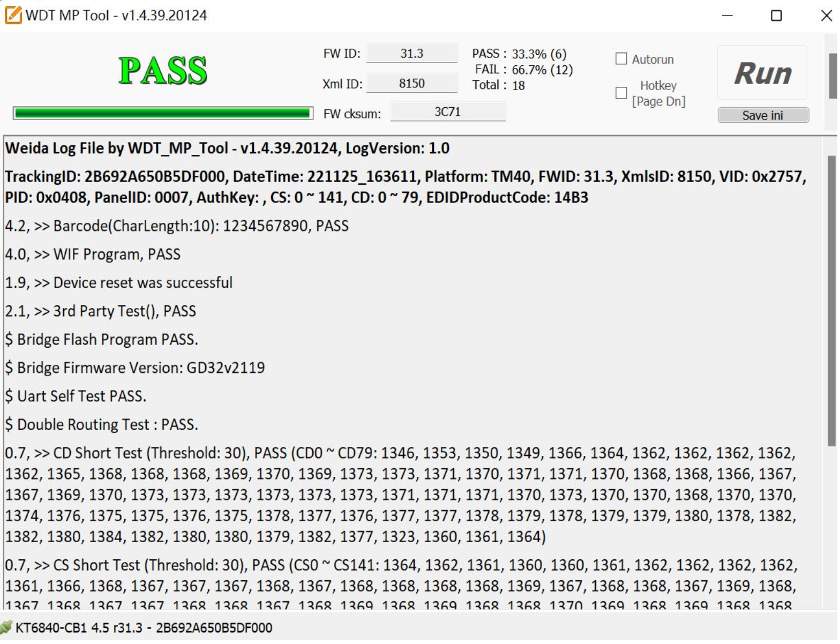Click the FW ID field showing 31.3
This screenshot has width=840, height=644.
click(413, 54)
